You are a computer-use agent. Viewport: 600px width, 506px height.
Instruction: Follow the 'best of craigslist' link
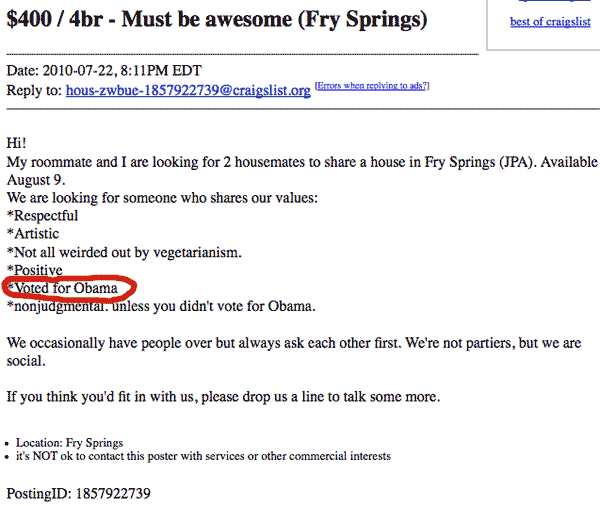coord(550,22)
